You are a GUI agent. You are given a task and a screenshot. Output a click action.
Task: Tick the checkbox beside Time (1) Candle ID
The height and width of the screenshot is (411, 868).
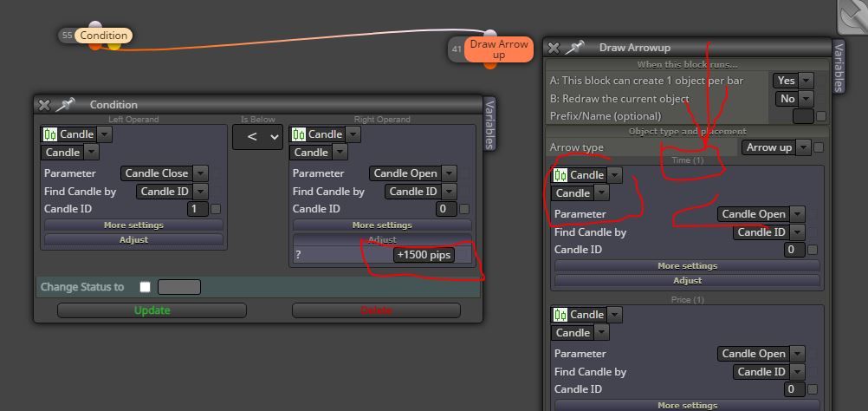813,250
